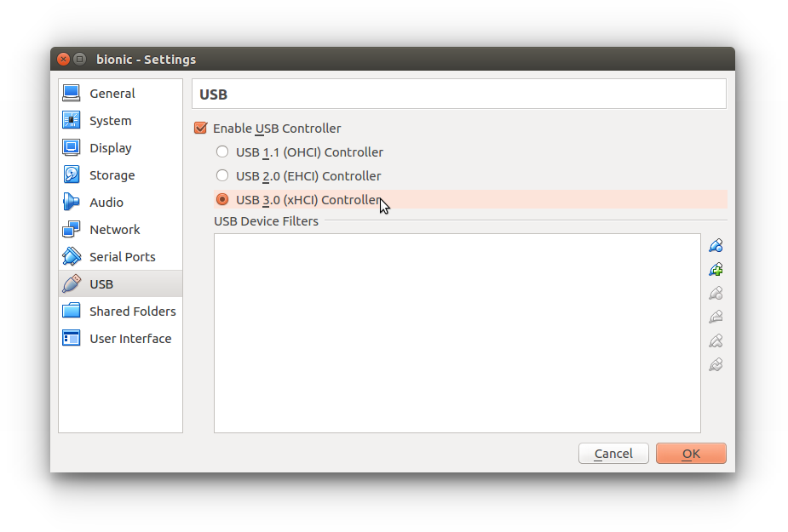788x532 pixels.
Task: Uncheck the Enable USB Controller checkbox
Action: [201, 129]
